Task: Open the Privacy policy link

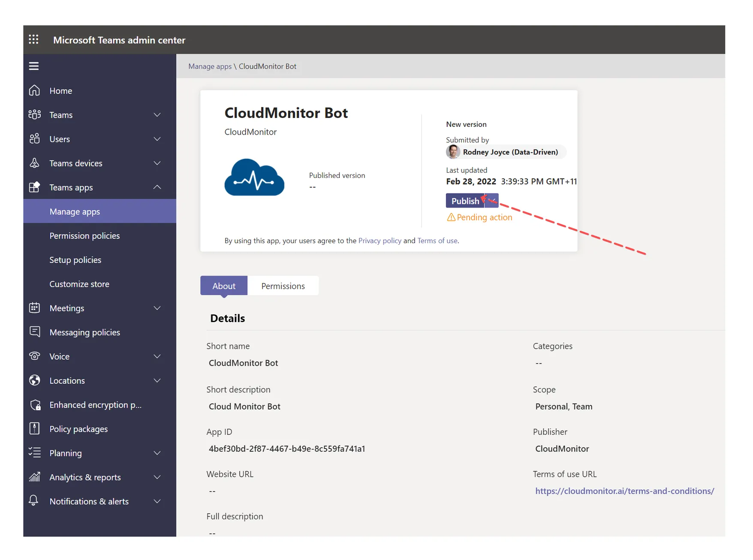Action: (x=380, y=241)
